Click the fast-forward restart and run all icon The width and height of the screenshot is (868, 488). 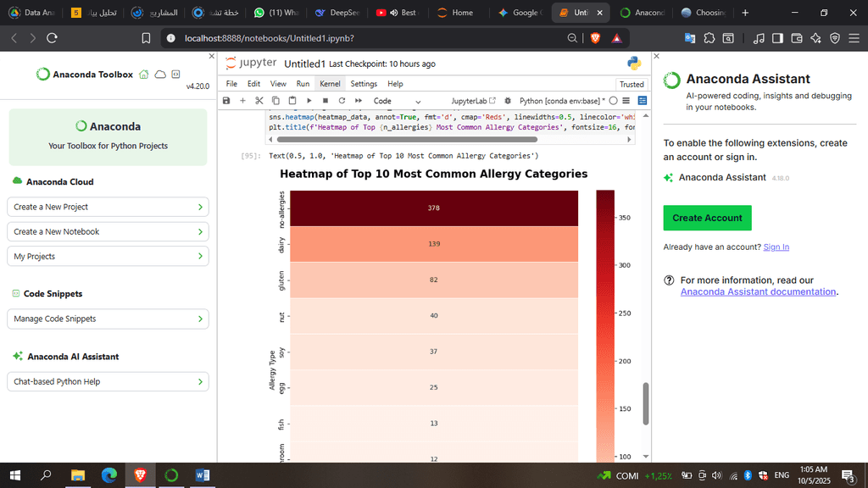coord(359,101)
